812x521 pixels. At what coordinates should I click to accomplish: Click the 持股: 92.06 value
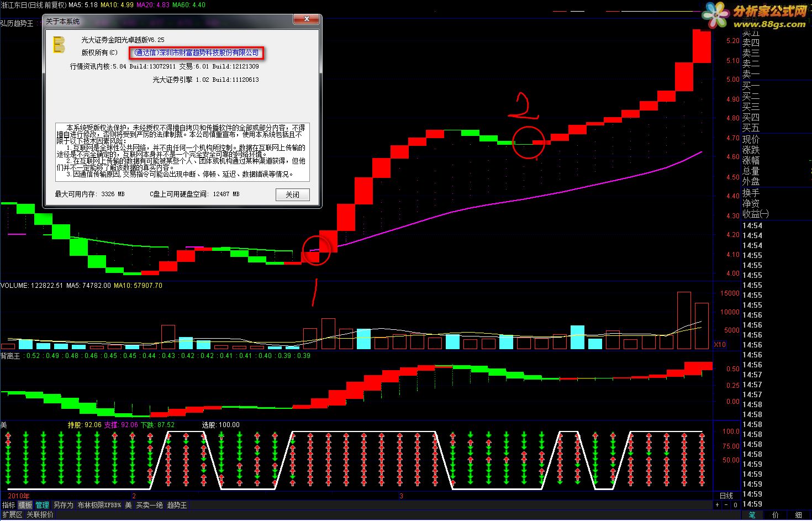85,425
